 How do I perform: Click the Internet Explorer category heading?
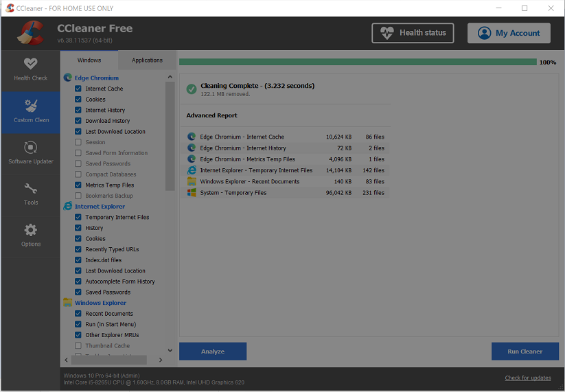tap(100, 207)
